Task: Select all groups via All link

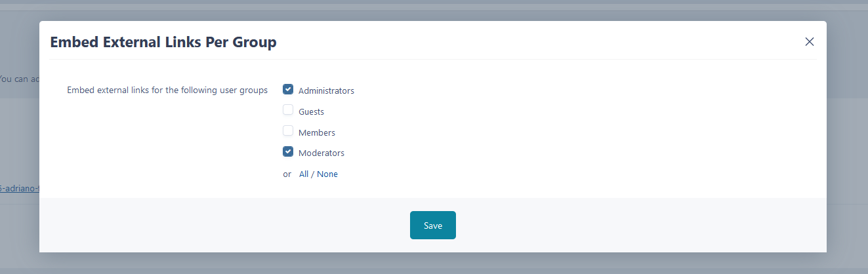Action: [x=304, y=174]
